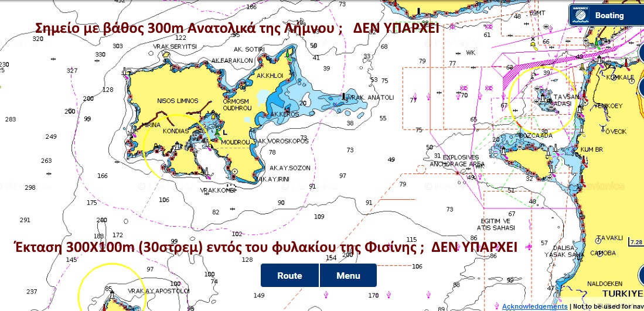Viewport: 644px width, 311px height.
Task: Click the Egitim ve Atis Sahasi zone label
Action: click(496, 224)
